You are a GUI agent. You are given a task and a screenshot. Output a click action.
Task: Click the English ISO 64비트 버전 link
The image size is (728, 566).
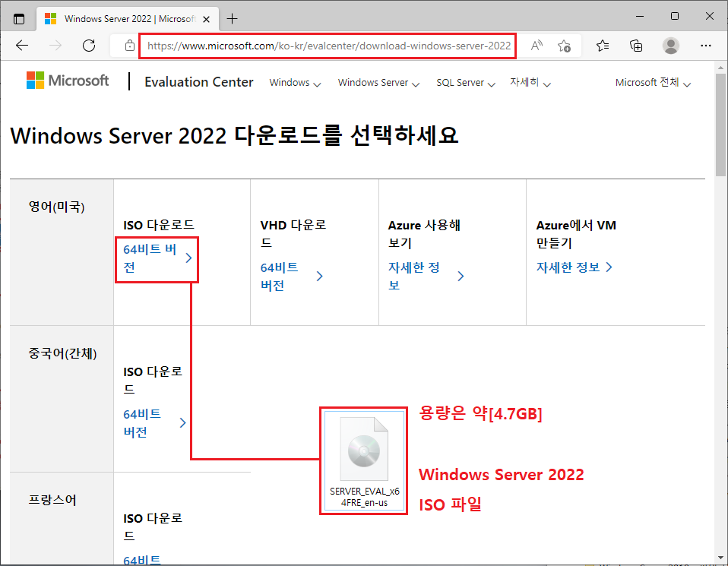pyautogui.click(x=157, y=258)
